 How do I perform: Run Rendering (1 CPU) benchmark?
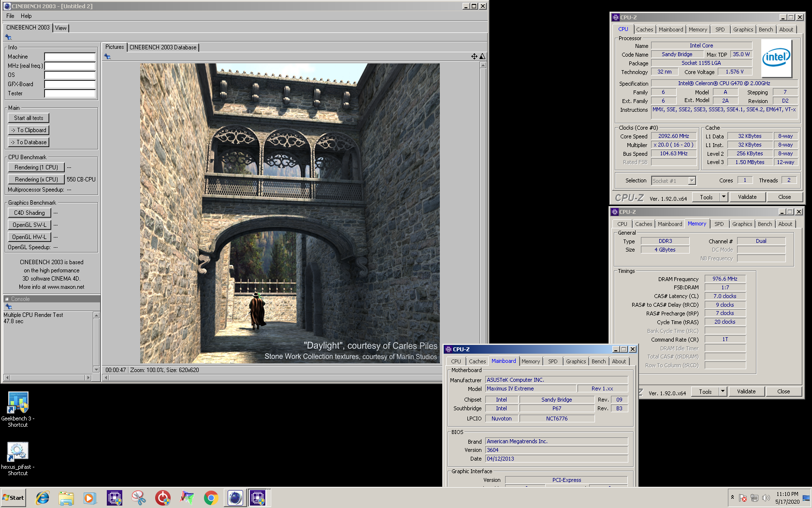[36, 167]
